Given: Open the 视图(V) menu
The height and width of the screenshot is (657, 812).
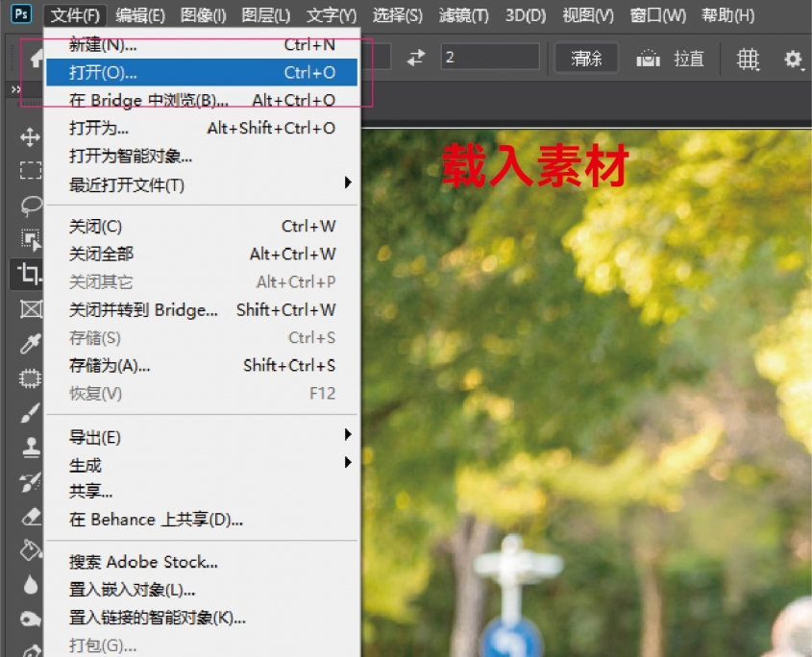Looking at the screenshot, I should [588, 15].
